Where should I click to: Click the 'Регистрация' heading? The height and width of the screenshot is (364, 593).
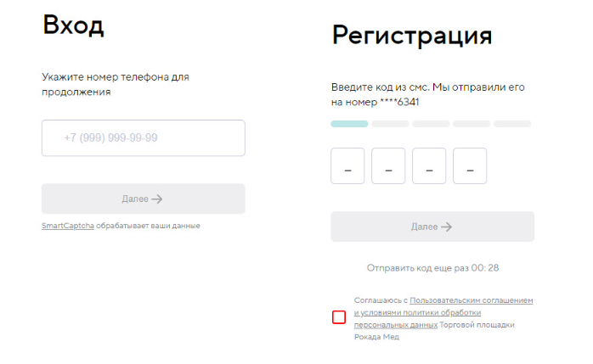click(411, 36)
